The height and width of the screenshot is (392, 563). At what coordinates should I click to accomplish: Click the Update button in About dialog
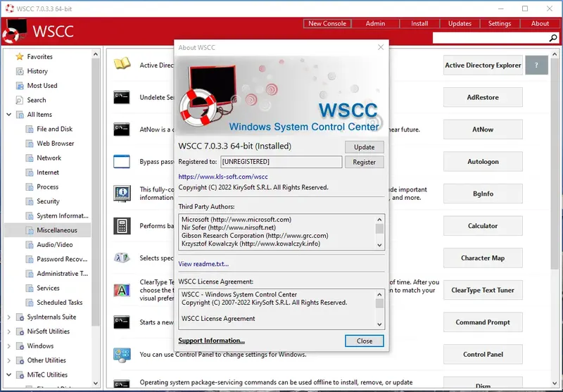(364, 147)
